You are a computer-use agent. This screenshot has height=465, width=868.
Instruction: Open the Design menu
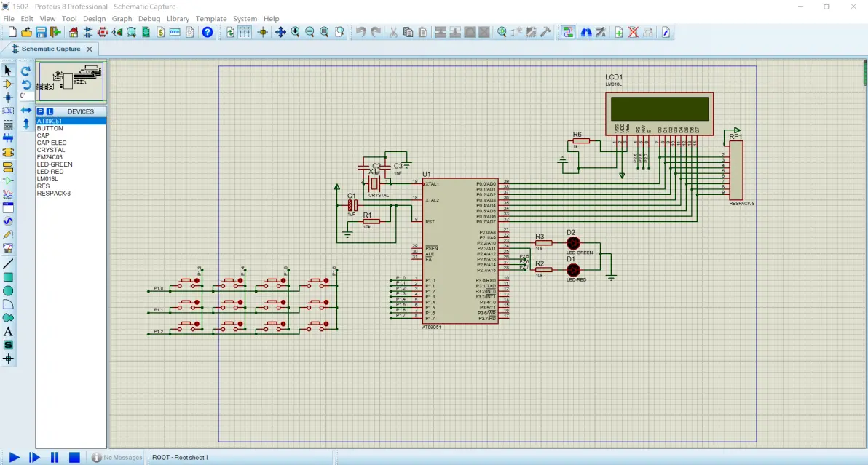click(x=94, y=19)
